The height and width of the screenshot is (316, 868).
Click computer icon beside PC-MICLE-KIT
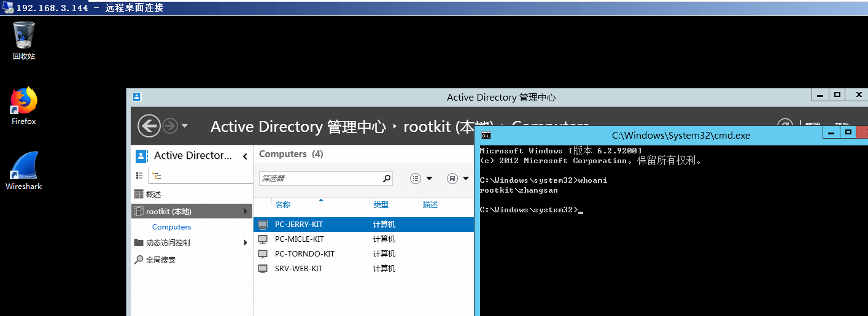(x=263, y=239)
